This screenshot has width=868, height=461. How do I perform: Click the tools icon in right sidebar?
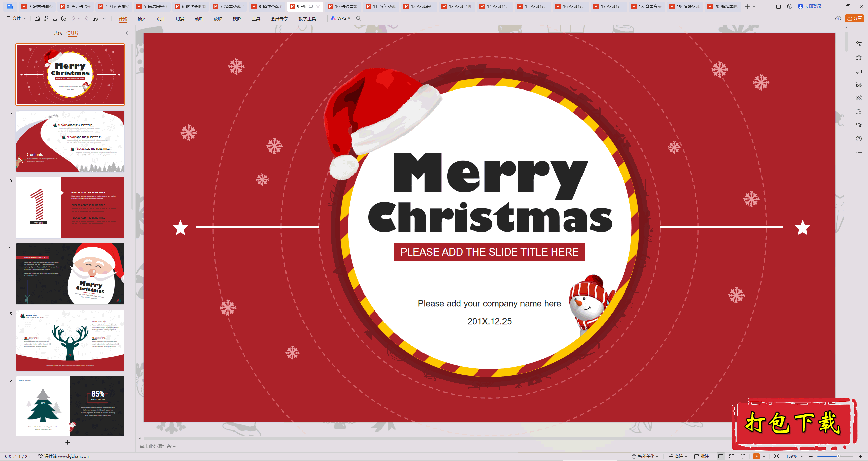pos(859,98)
